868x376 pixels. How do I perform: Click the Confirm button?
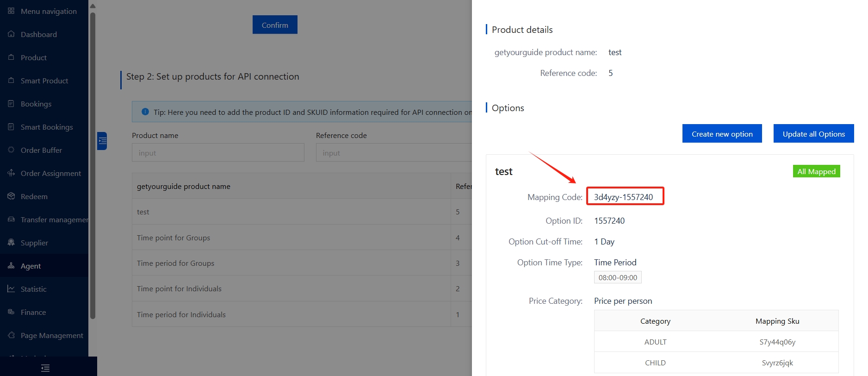tap(275, 25)
